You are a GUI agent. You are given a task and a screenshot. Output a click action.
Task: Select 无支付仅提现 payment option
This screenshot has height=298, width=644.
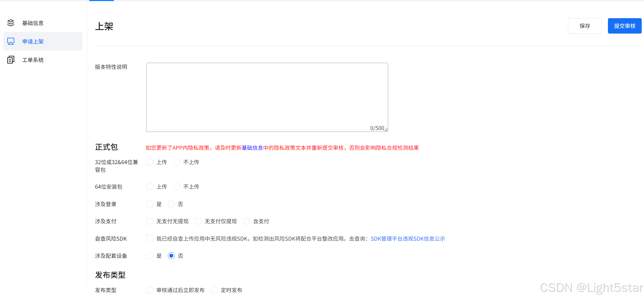pyautogui.click(x=198, y=221)
